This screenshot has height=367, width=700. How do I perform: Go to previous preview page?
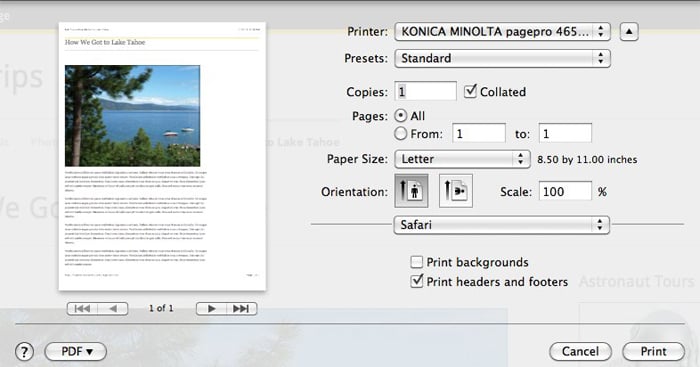113,309
